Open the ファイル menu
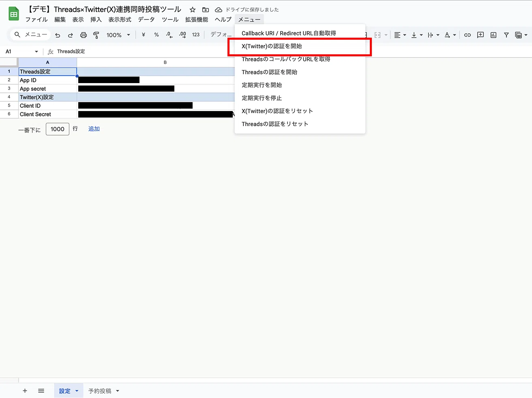This screenshot has height=398, width=532. pyautogui.click(x=36, y=19)
